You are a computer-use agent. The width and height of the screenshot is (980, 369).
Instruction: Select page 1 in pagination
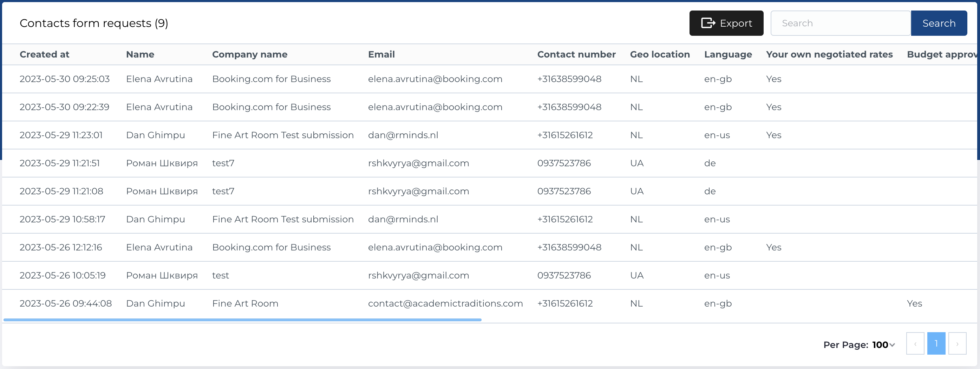coord(937,343)
